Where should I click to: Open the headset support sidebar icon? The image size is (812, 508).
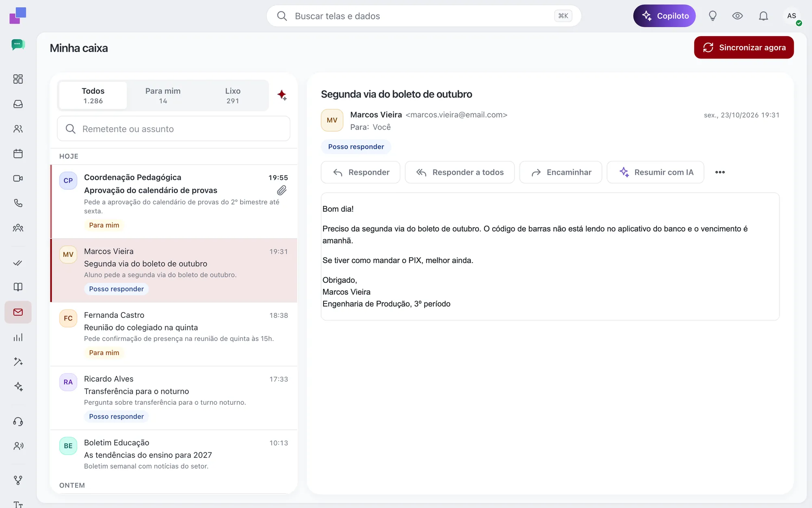click(x=18, y=421)
